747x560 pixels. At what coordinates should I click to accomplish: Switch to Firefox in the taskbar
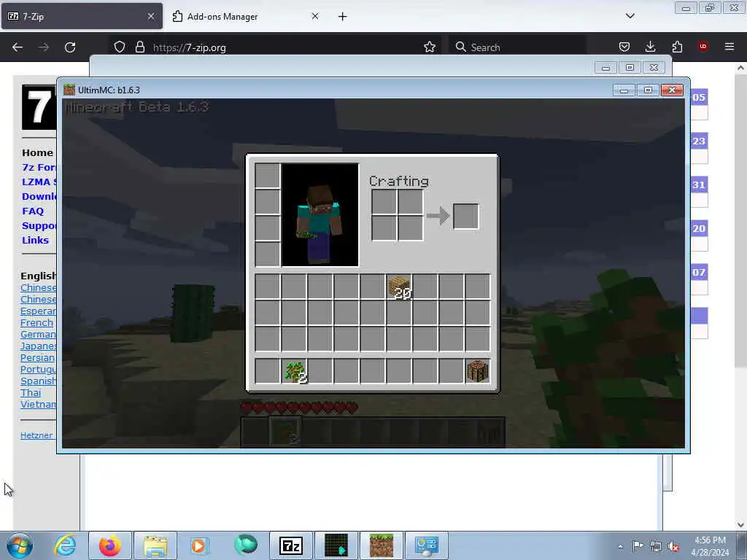coord(110,545)
